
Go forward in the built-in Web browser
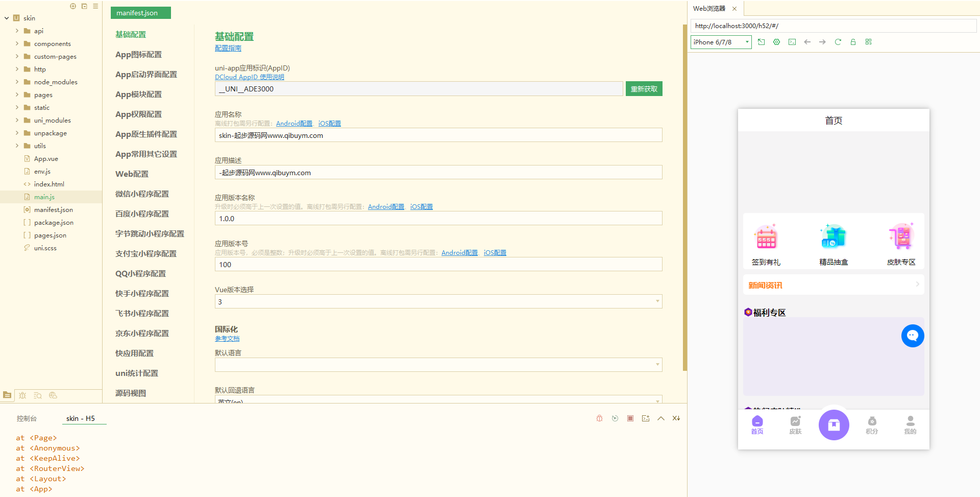coord(822,42)
